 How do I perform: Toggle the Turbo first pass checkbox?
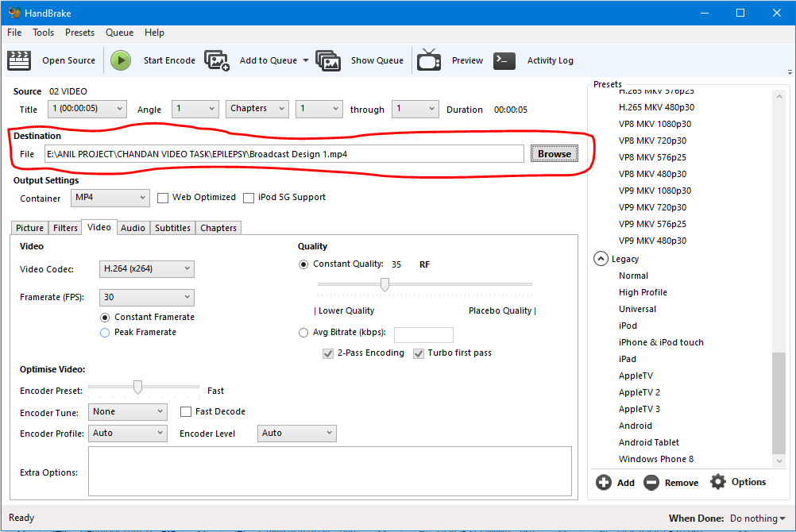coord(419,353)
